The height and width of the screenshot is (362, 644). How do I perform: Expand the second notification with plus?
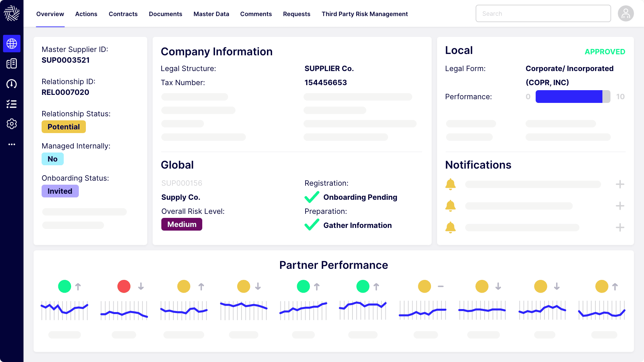click(x=620, y=206)
